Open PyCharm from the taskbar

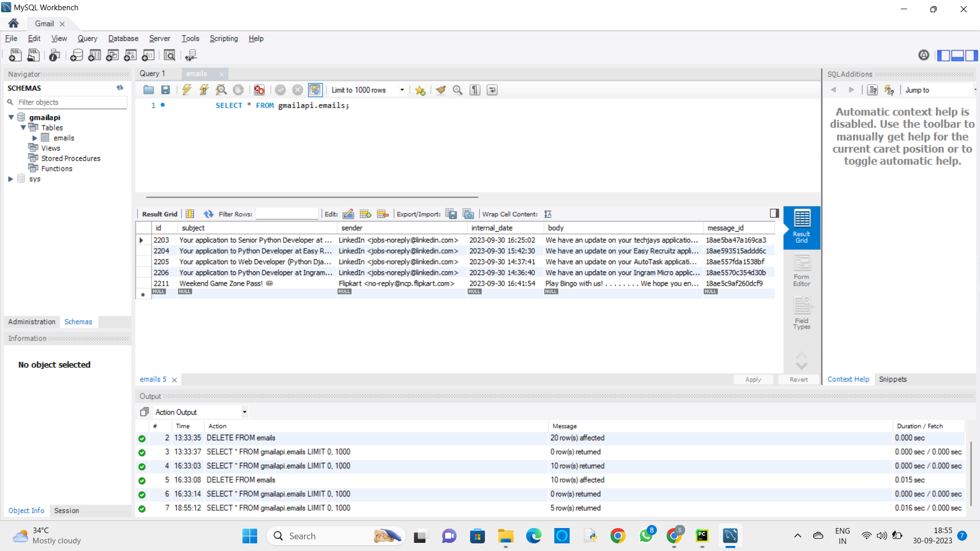point(702,536)
